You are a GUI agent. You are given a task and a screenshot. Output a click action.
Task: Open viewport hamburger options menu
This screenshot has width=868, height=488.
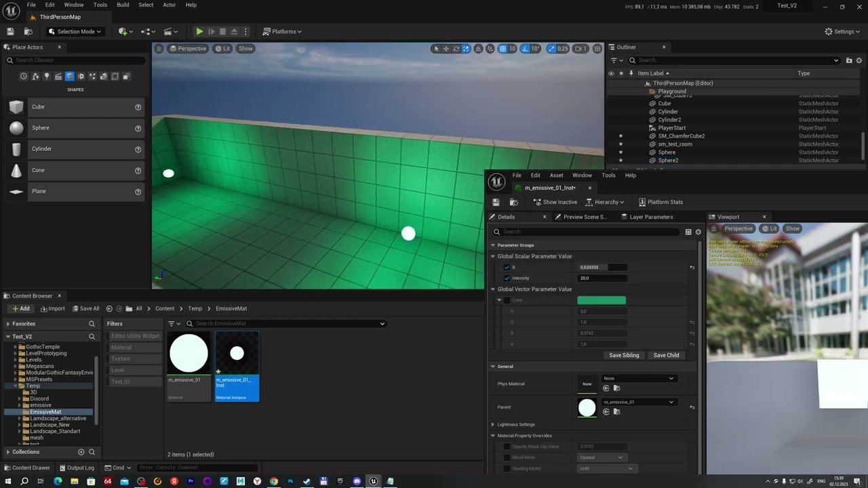pos(159,49)
